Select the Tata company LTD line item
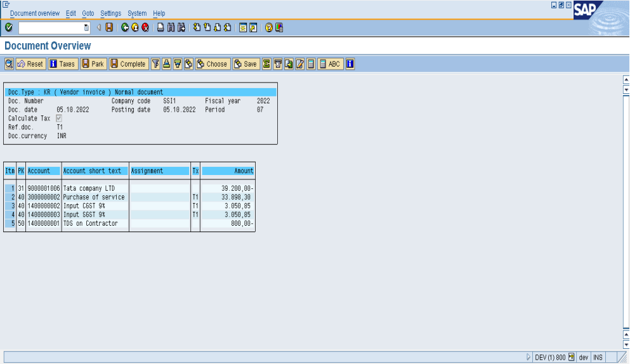 pyautogui.click(x=95, y=188)
